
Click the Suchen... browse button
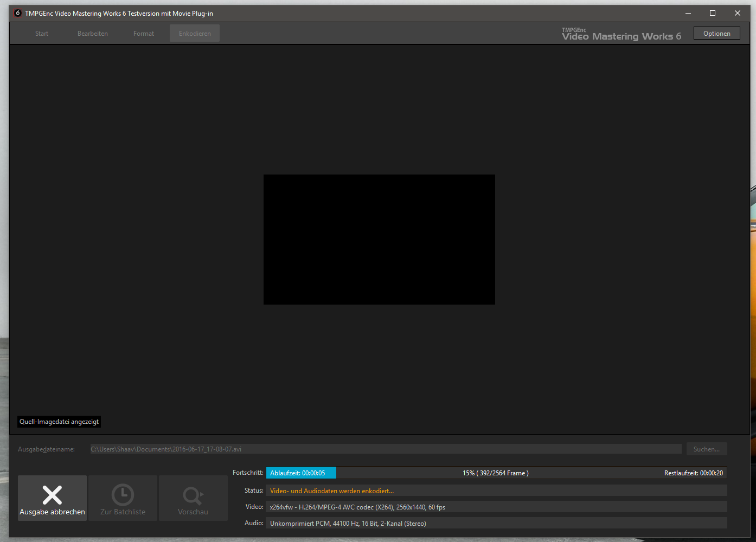click(707, 449)
